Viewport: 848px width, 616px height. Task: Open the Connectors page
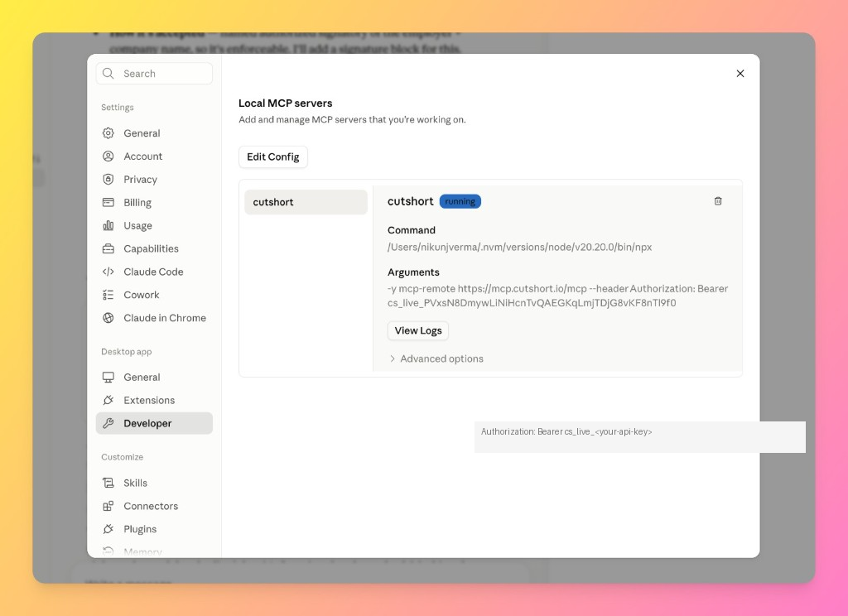(154, 506)
